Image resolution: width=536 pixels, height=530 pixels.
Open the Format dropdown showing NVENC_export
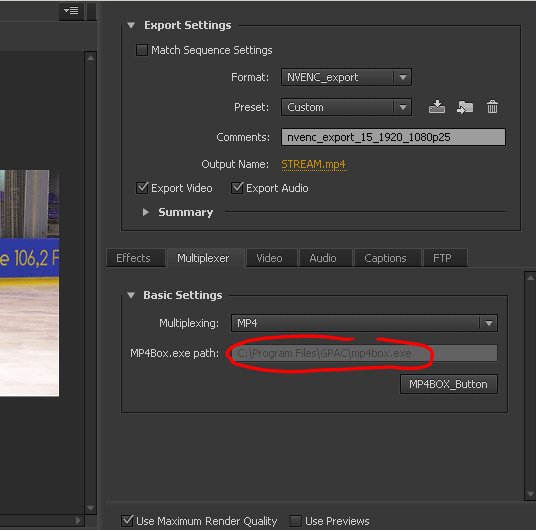point(346,77)
